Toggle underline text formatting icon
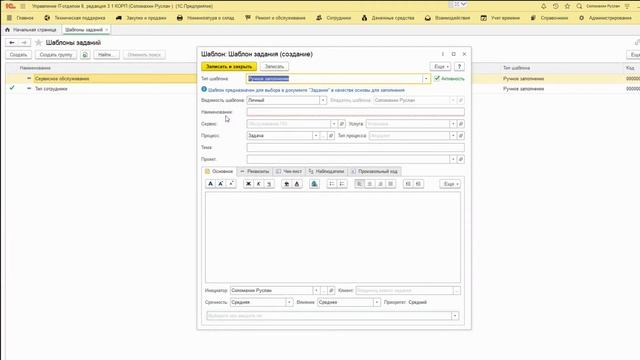This screenshot has height=360, width=640. 269,184
